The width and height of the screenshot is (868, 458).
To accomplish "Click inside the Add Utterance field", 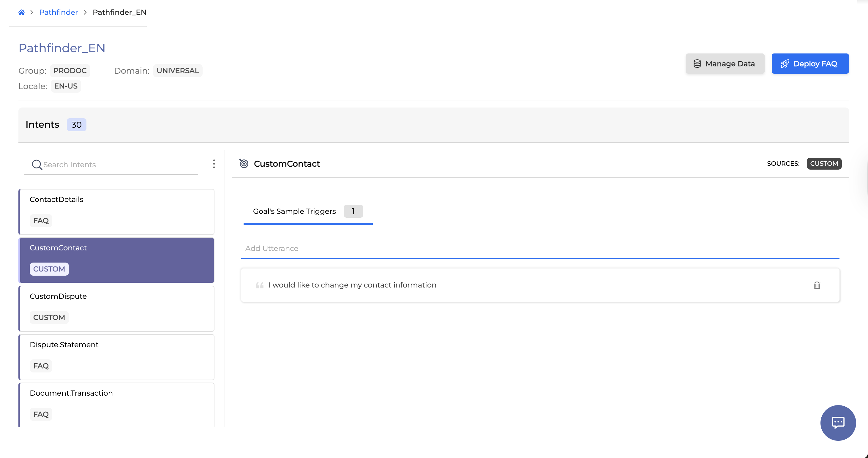I will [472, 248].
